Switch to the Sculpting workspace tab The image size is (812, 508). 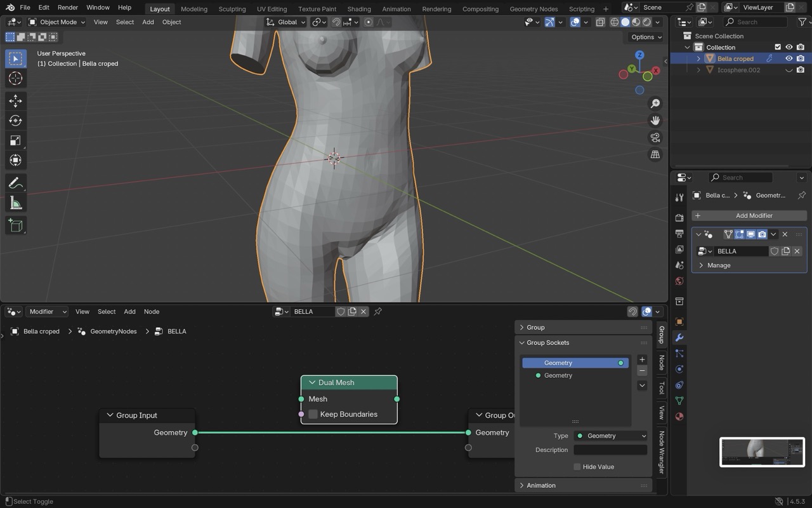tap(232, 9)
